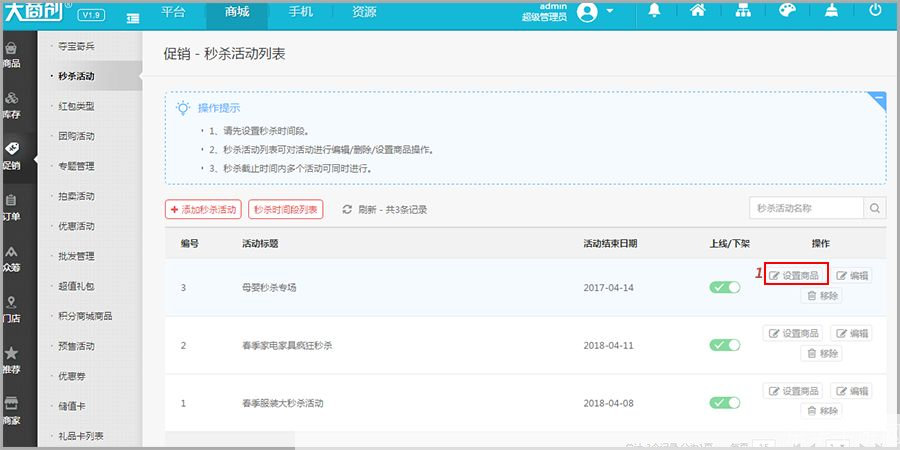Click 移除 for 春季服装大秒杀活动
Screen dimensions: 900x450
[x=821, y=411]
